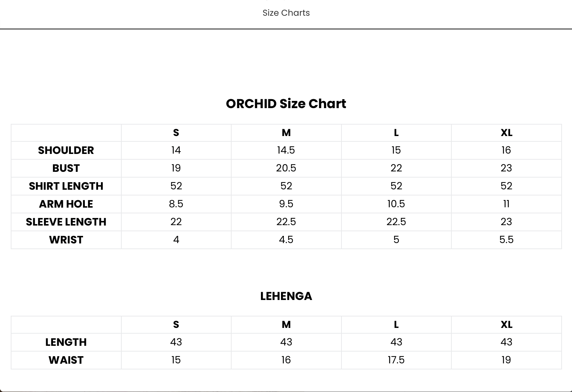Click the SHIRT LENGTH row label

66,186
